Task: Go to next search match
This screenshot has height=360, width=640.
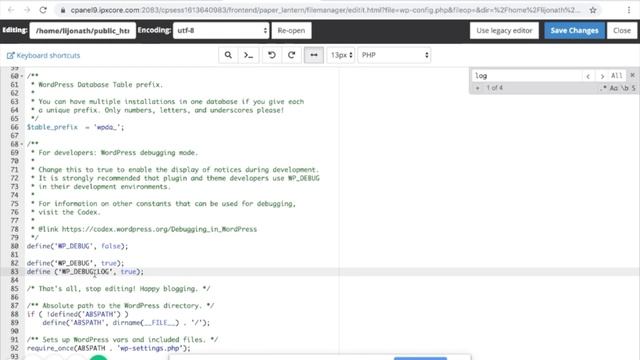Action: click(602, 76)
